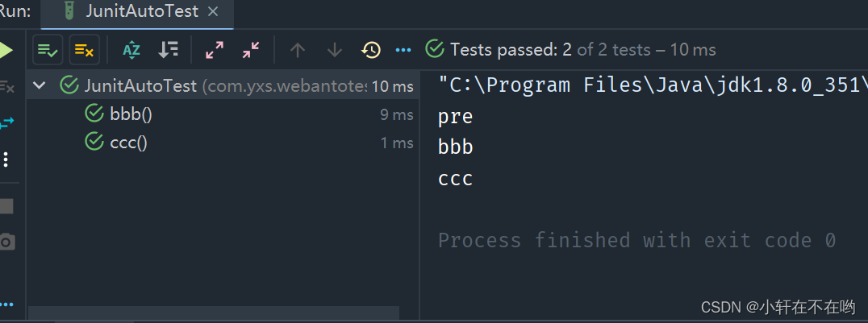This screenshot has width=868, height=323.
Task: Sort tests by duration icon
Action: coord(169,50)
